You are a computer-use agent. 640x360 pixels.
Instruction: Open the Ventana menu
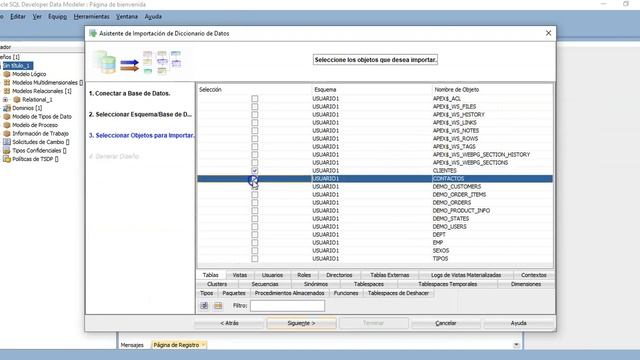click(x=127, y=17)
